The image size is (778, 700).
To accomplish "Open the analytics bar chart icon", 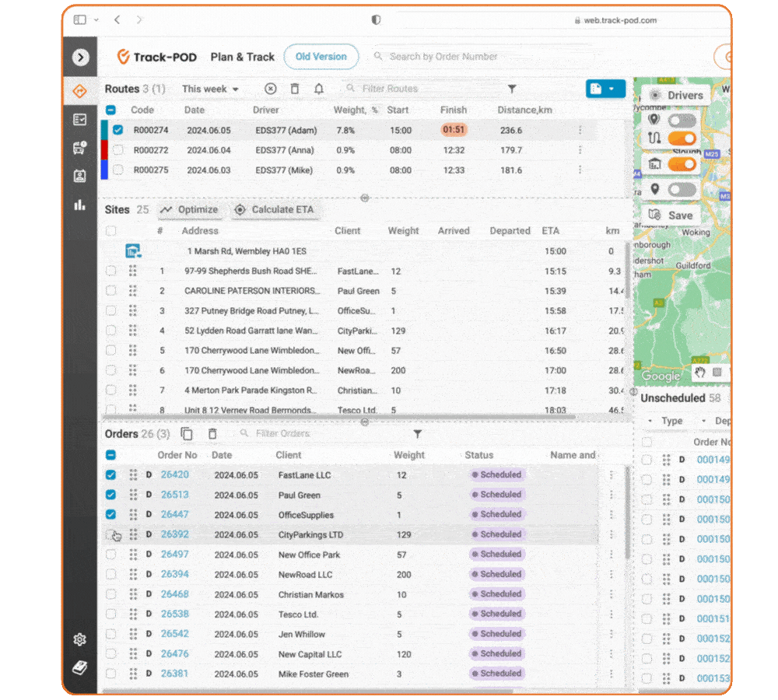I will pyautogui.click(x=80, y=205).
